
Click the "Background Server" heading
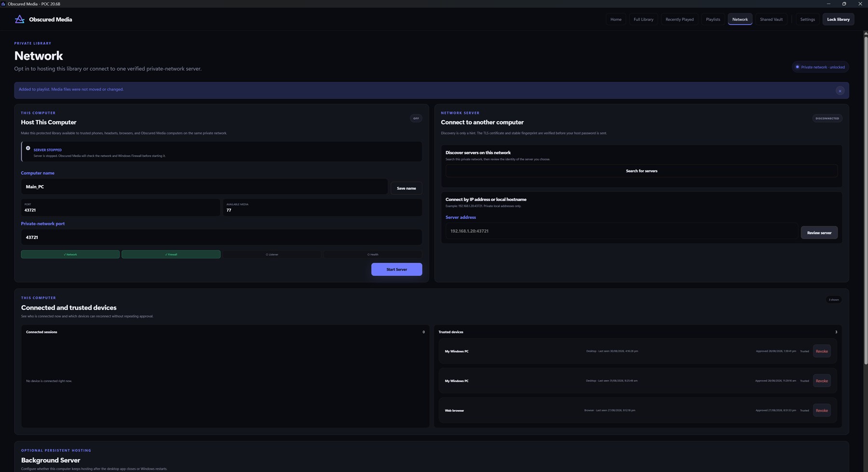tap(51, 460)
